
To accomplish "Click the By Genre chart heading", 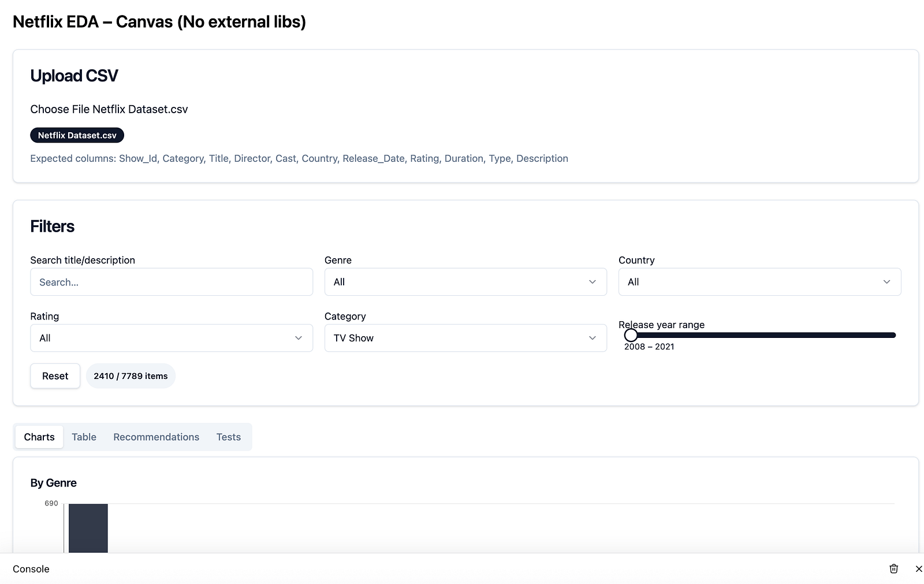I will coord(53,483).
